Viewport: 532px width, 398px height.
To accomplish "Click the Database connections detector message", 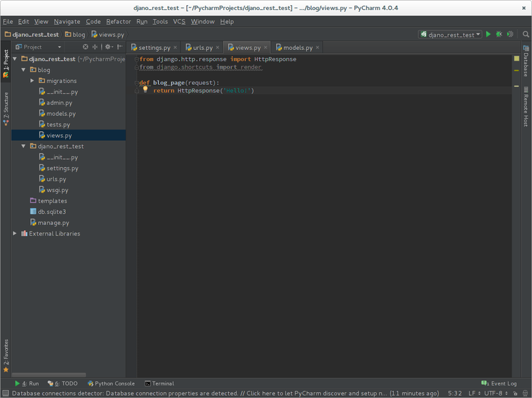I will pos(226,393).
